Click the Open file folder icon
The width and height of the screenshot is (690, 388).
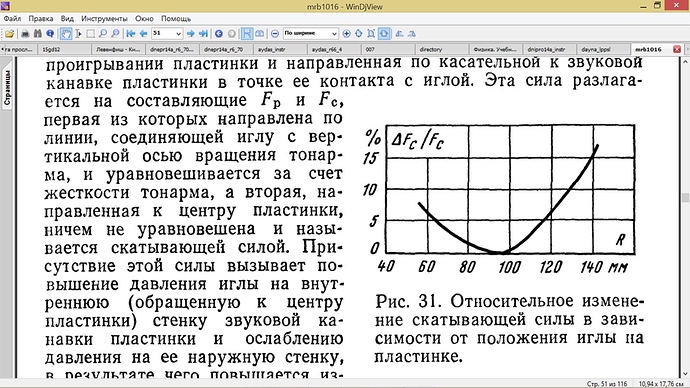9,33
